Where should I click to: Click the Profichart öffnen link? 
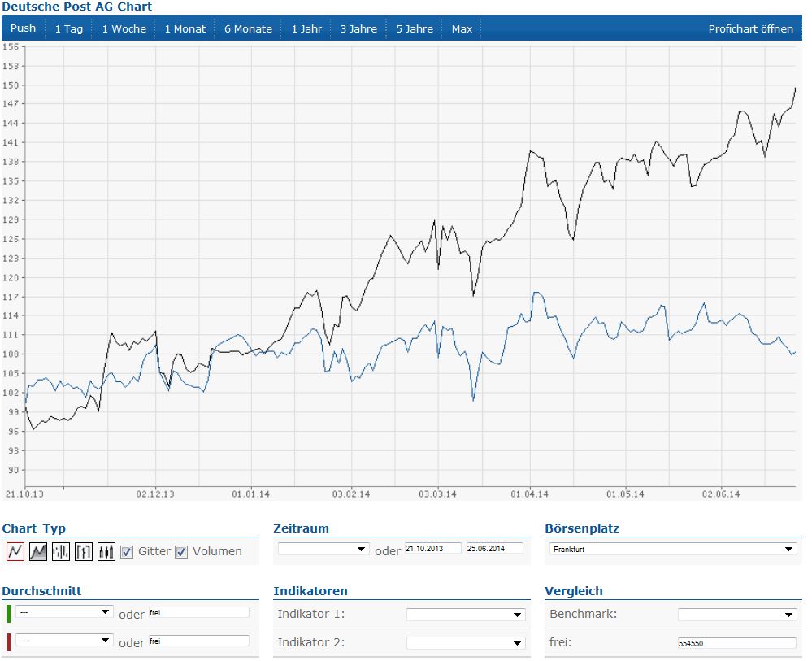750,29
